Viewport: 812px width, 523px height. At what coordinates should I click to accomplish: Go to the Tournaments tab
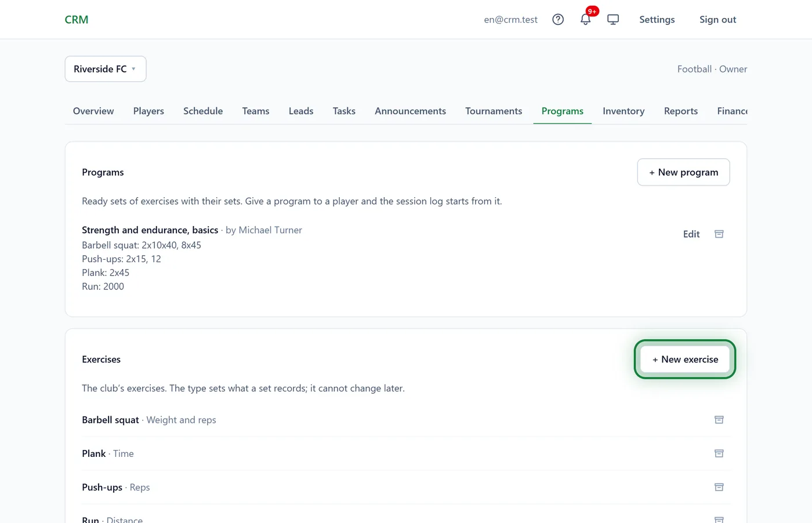pos(494,111)
